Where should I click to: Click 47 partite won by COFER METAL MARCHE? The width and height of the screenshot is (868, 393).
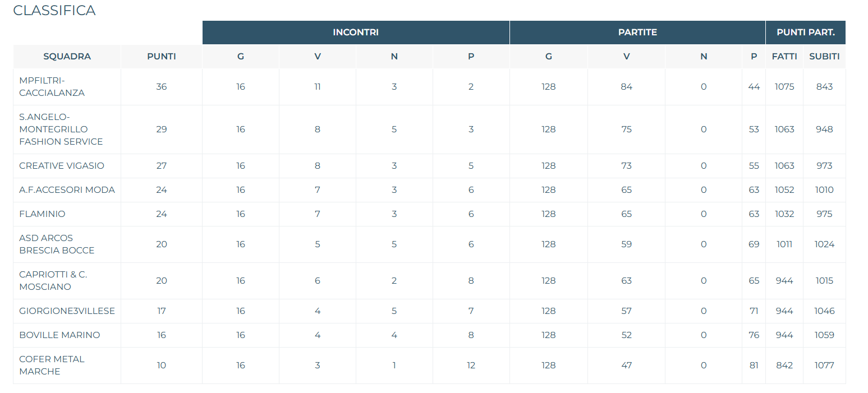click(x=627, y=366)
